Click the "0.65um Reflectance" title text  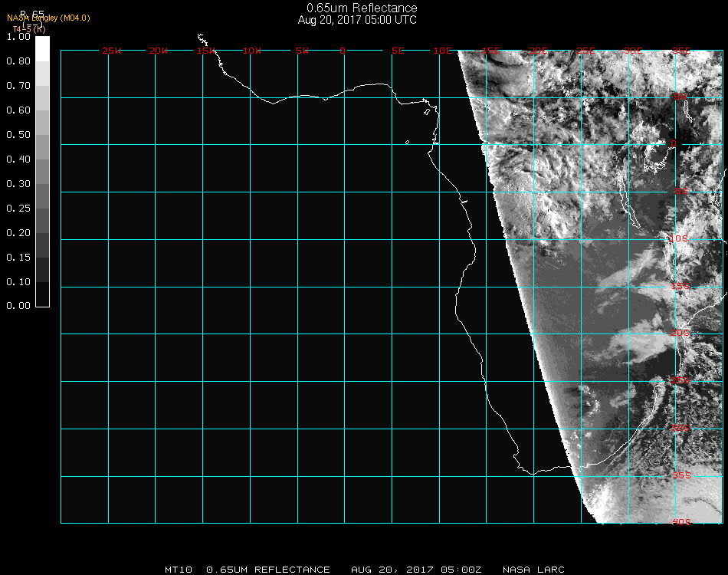(x=362, y=8)
